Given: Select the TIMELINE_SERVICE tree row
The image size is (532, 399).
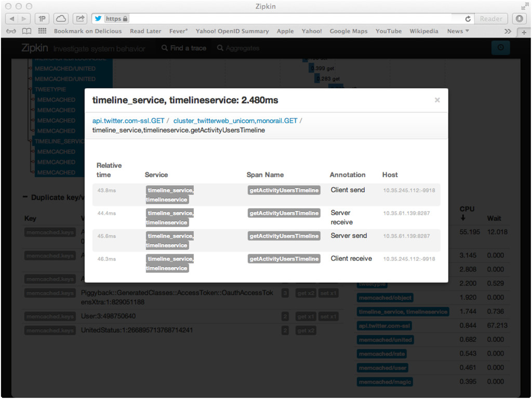Looking at the screenshot, I should click(x=59, y=141).
